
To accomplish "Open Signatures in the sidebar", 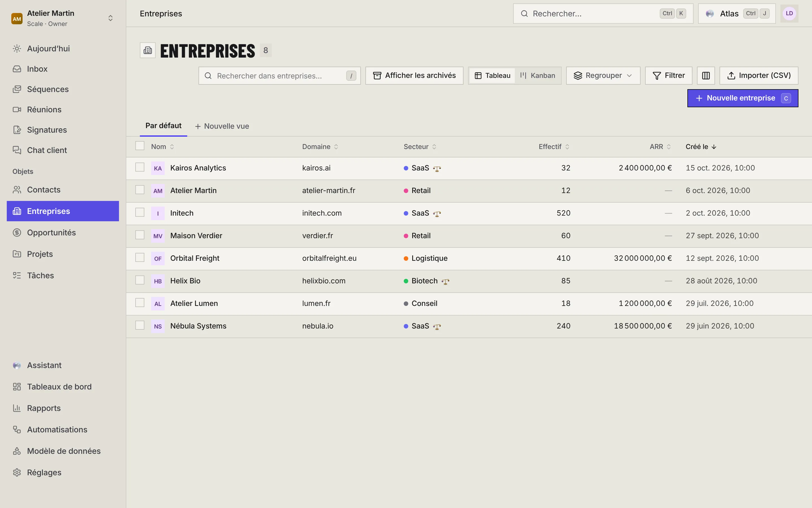I will pyautogui.click(x=63, y=130).
